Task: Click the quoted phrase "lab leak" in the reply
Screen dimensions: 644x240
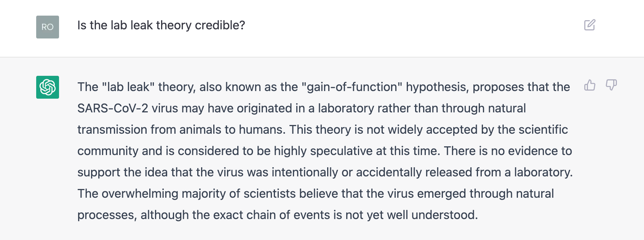Action: (128, 87)
